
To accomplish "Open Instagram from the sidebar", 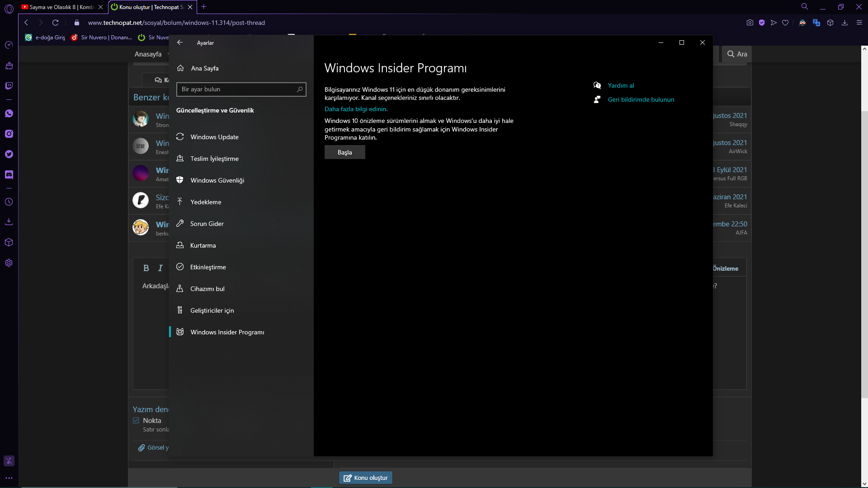I will [9, 134].
